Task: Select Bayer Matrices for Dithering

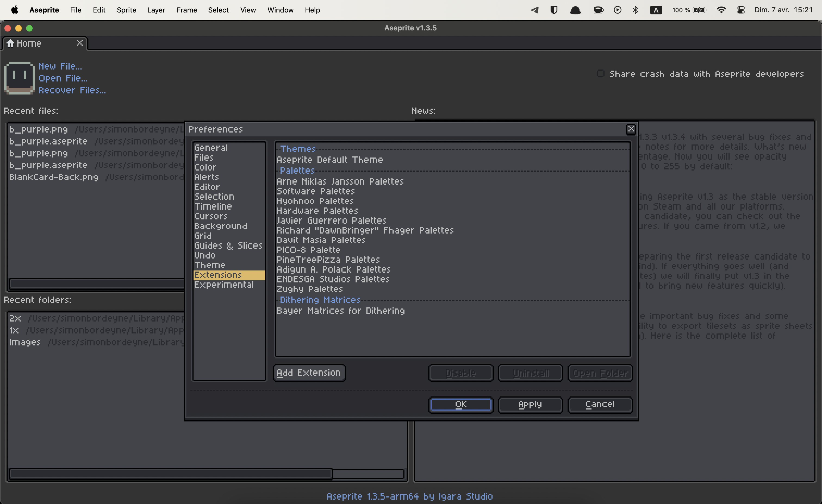Action: (341, 311)
